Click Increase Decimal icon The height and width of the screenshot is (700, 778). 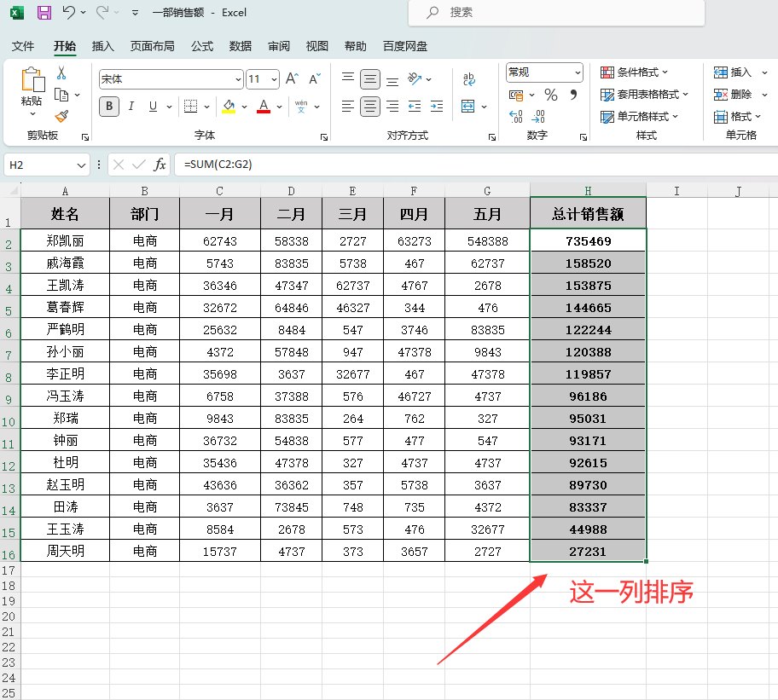(x=516, y=117)
